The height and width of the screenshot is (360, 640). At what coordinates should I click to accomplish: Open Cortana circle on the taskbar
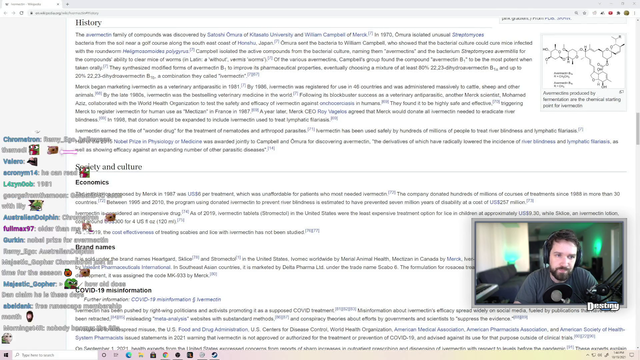[104, 355]
